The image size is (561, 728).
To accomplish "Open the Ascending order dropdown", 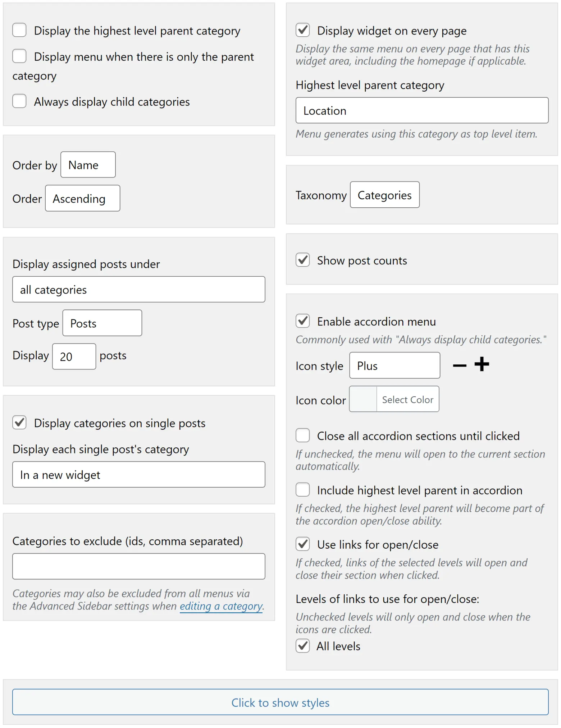I will 82,198.
